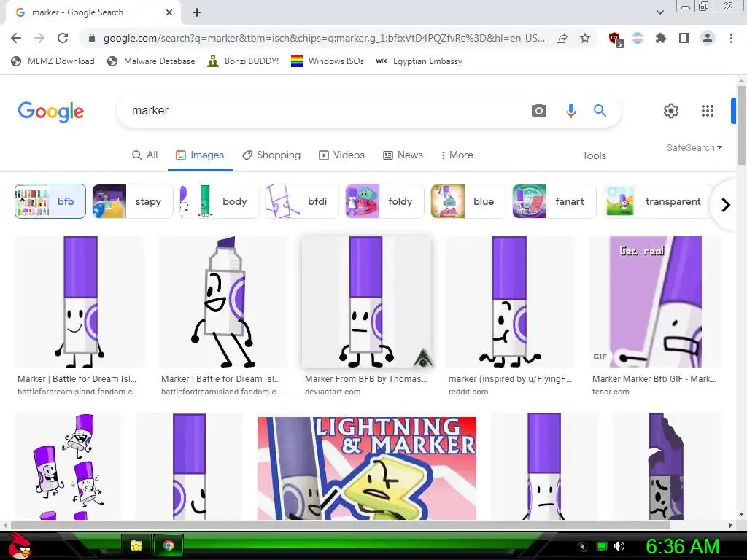The image size is (747, 560).
Task: Click the Chrome taskbar icon
Action: coord(169,545)
